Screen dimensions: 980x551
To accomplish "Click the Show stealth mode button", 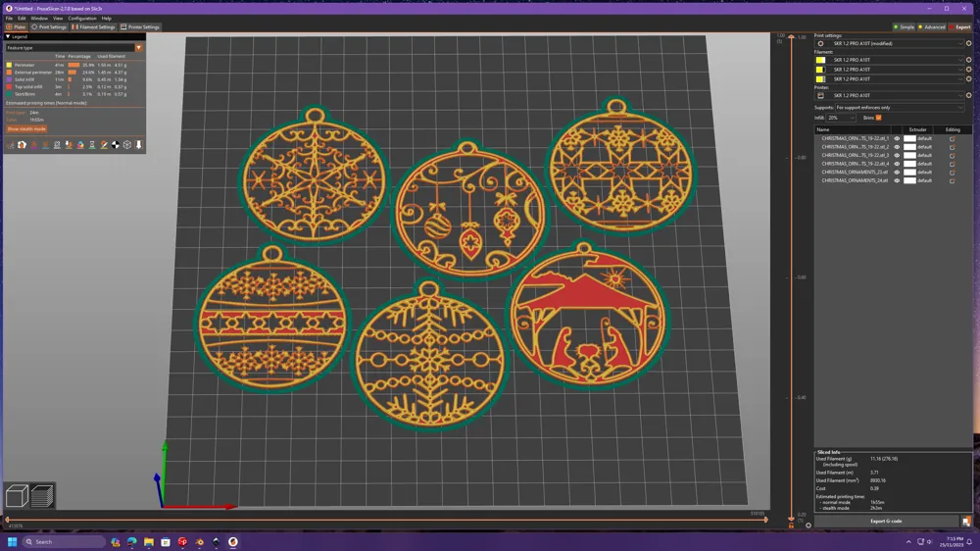I will pos(26,128).
